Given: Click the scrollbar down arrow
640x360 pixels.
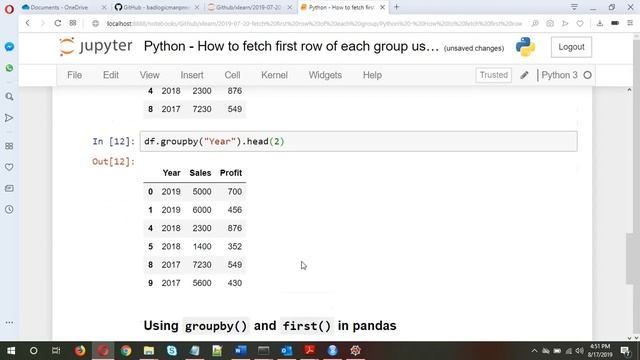Looking at the screenshot, I should pyautogui.click(x=630, y=338).
